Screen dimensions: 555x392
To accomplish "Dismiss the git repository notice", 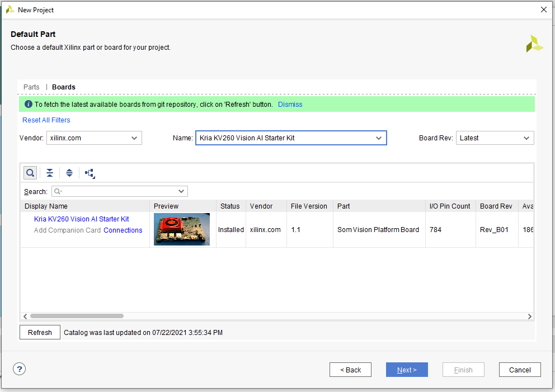I will [x=290, y=105].
